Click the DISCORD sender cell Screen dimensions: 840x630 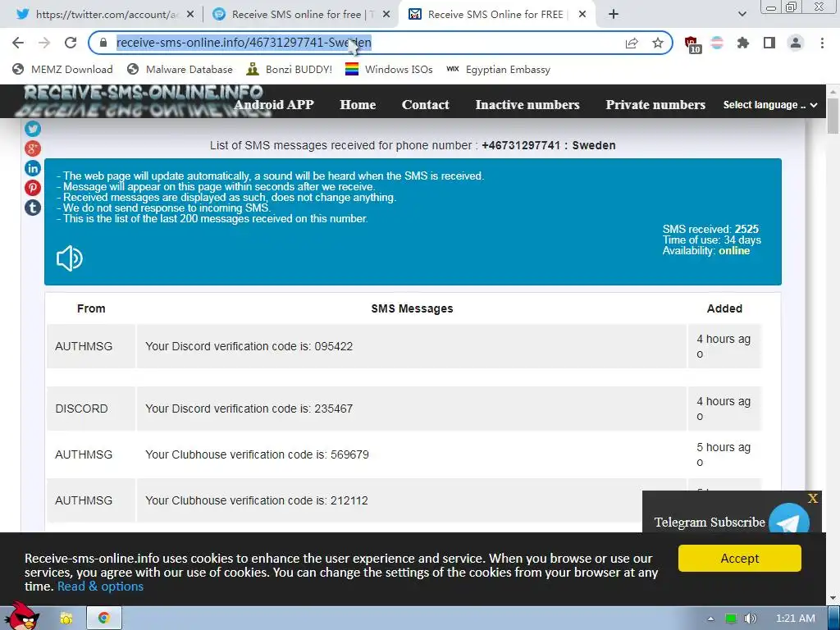[x=90, y=409]
